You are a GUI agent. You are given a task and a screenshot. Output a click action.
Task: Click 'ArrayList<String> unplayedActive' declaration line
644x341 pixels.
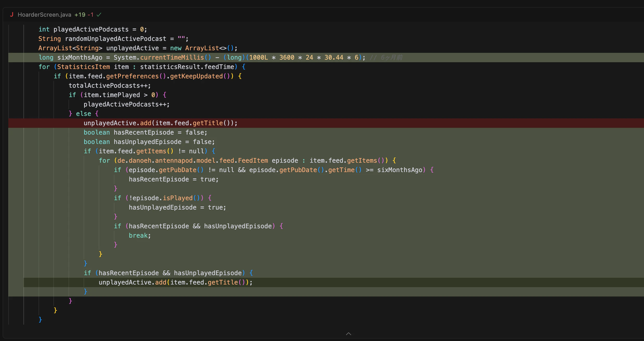point(138,48)
